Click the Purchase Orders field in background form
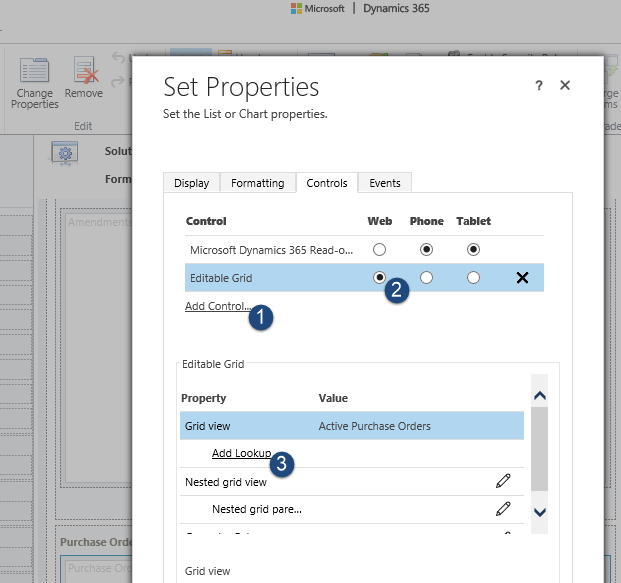The height and width of the screenshot is (583, 621). pyautogui.click(x=99, y=568)
